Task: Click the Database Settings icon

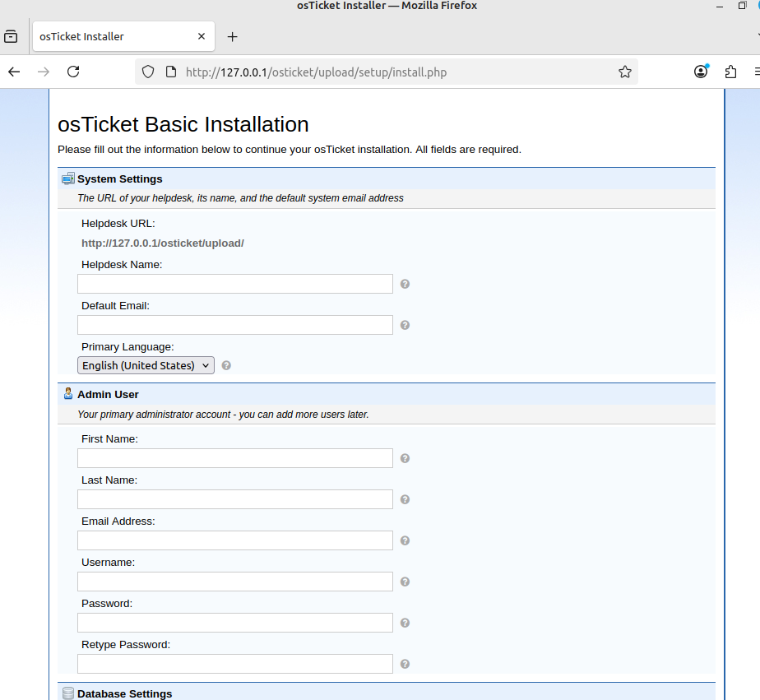Action: (x=68, y=693)
